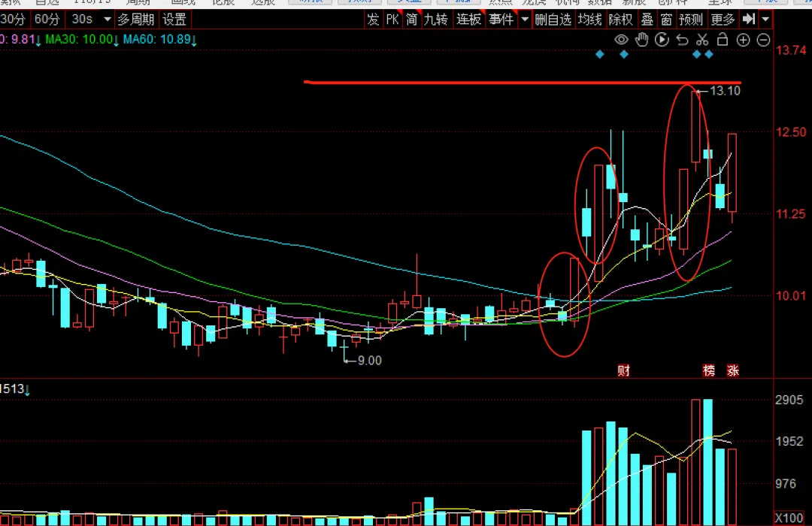Click the 10.01 price axis value
This screenshot has width=812, height=526.
point(791,295)
